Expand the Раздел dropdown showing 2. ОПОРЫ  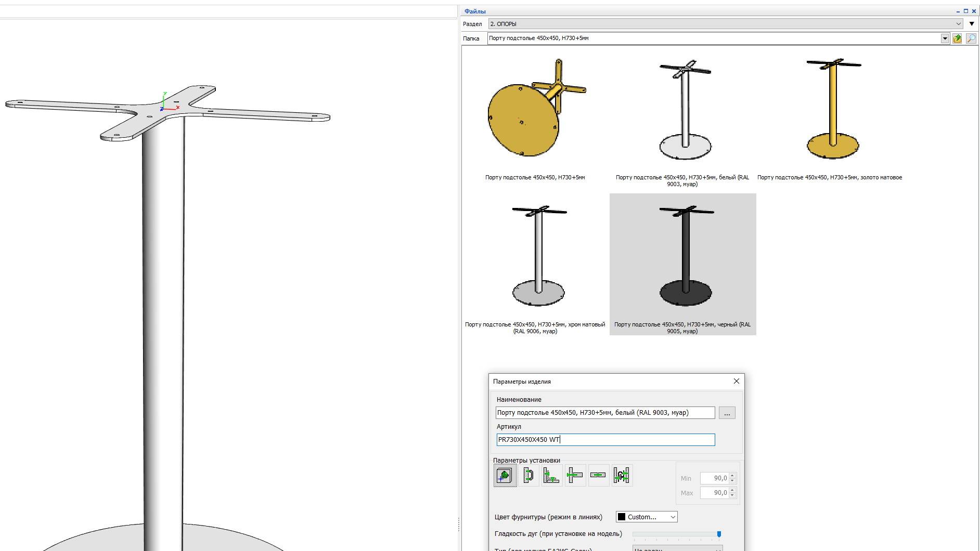click(x=726, y=24)
